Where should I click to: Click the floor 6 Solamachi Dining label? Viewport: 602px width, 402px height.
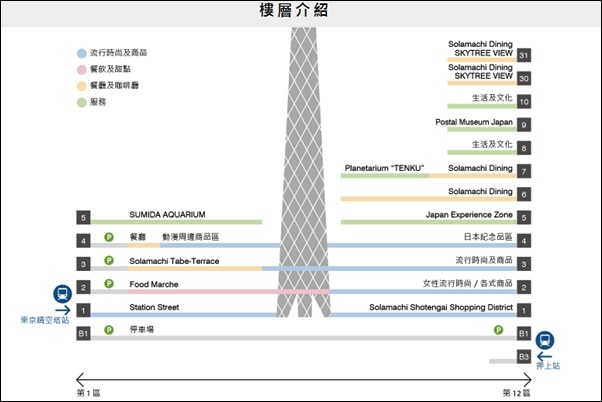click(x=480, y=191)
